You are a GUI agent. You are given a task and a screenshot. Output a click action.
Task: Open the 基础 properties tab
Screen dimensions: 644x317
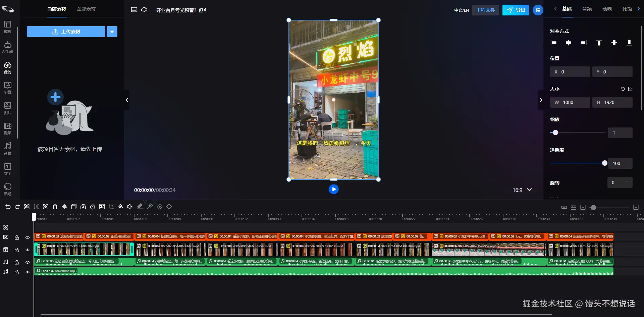point(567,9)
